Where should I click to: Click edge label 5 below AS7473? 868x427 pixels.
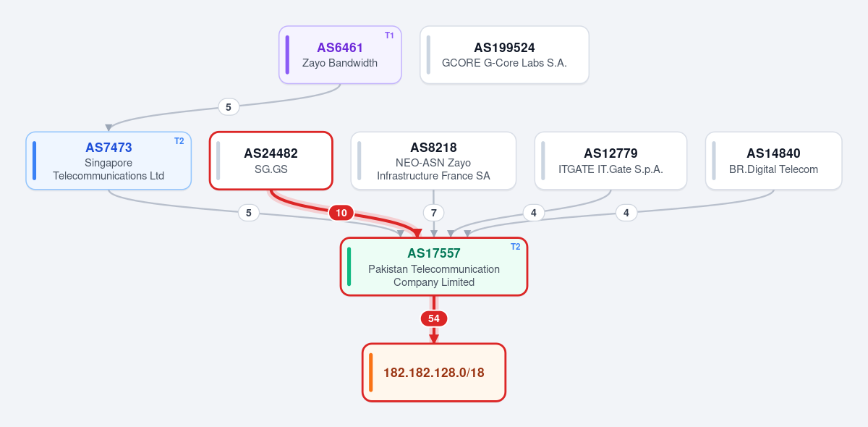click(249, 213)
